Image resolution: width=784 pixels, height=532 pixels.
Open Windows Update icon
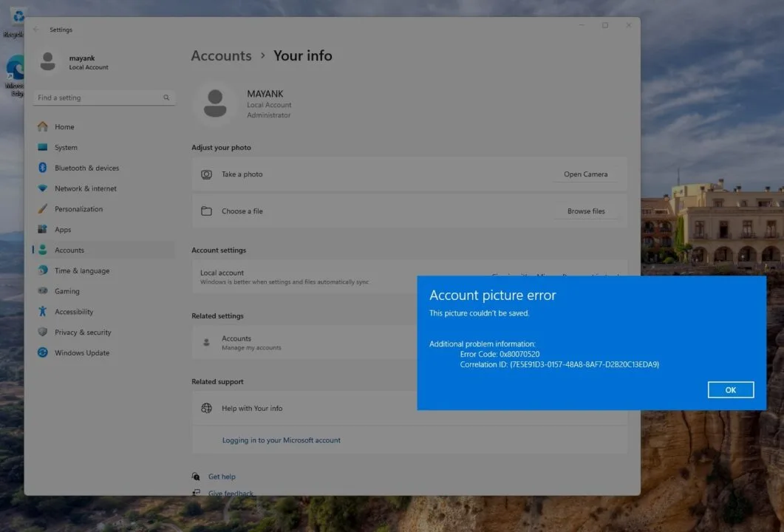coord(43,353)
